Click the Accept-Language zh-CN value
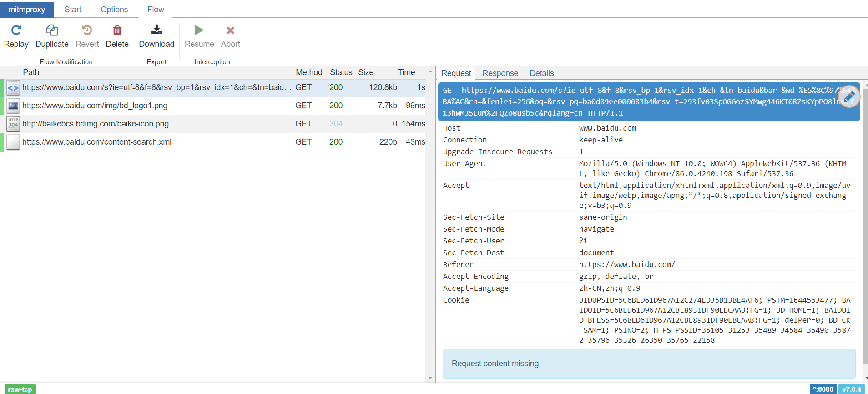Screen dimensions: 868x394 click(x=610, y=288)
